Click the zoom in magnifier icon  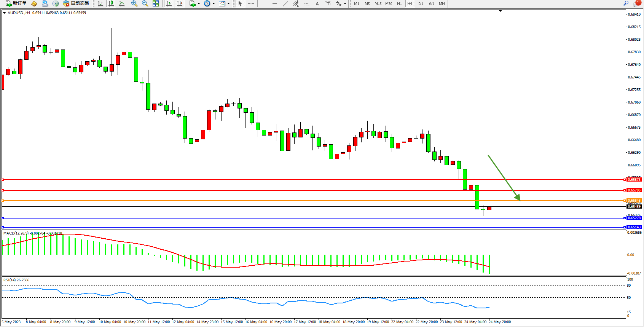pos(134,3)
